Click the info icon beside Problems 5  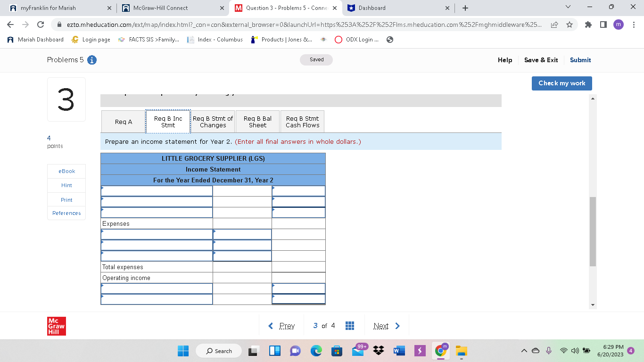click(92, 60)
